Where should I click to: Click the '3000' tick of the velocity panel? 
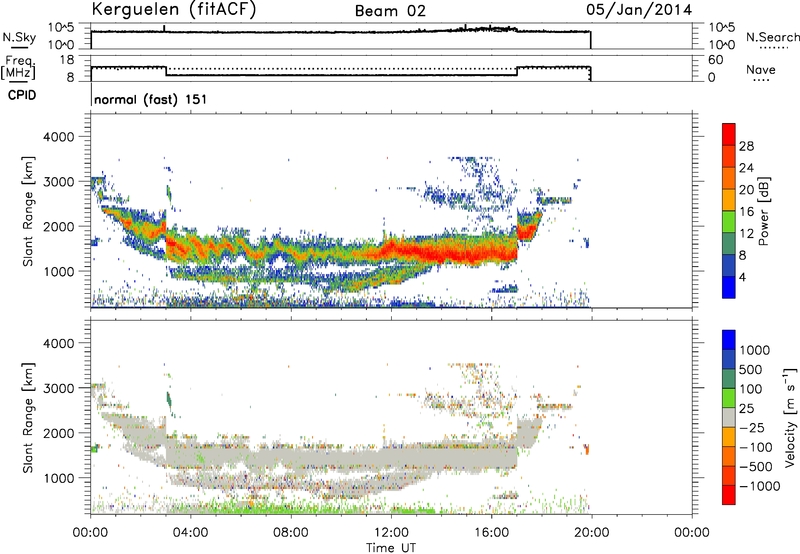pos(58,388)
